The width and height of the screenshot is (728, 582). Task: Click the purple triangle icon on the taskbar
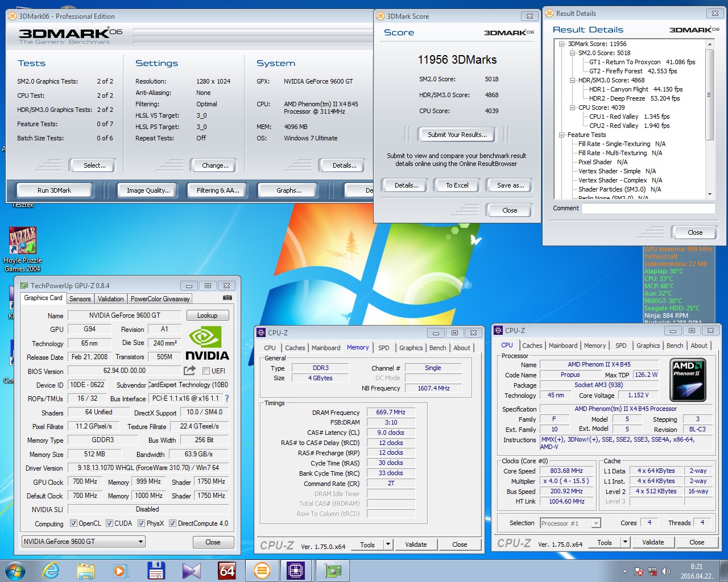(x=192, y=570)
